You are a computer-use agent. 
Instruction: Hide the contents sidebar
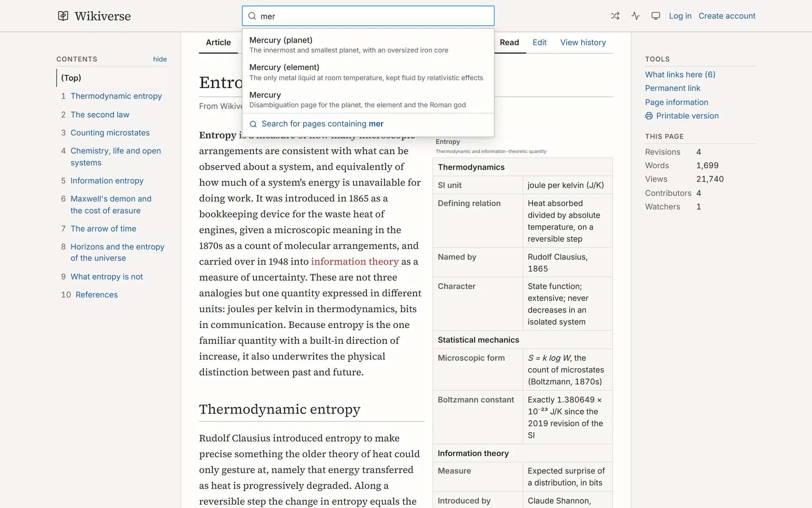[160, 59]
